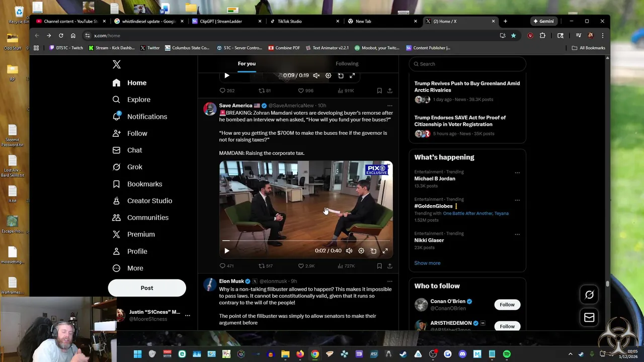Open the Messages floating envelope button
The height and width of the screenshot is (362, 644).
(589, 317)
